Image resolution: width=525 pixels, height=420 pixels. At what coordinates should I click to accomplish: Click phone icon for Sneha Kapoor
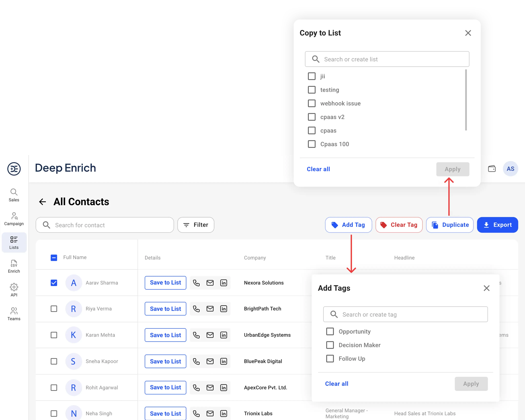(x=196, y=361)
